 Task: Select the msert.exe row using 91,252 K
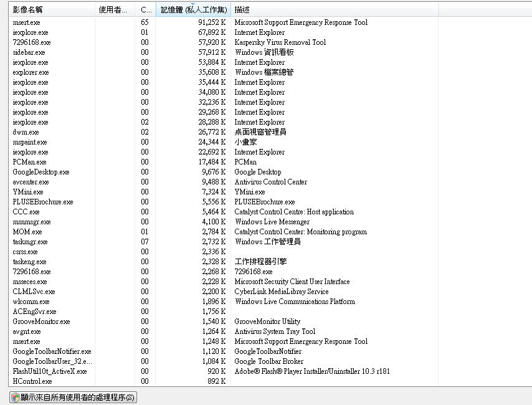coord(224,22)
